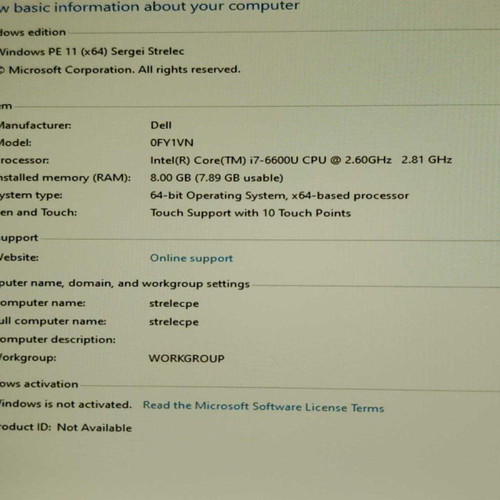This screenshot has width=500, height=500.
Task: Click the Computer description label
Action: [x=58, y=340]
